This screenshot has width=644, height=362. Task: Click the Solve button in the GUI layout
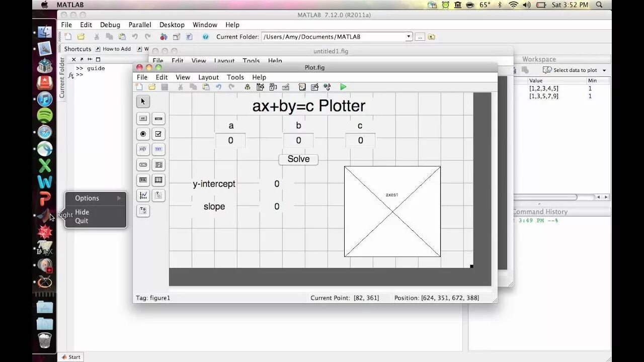point(298,159)
